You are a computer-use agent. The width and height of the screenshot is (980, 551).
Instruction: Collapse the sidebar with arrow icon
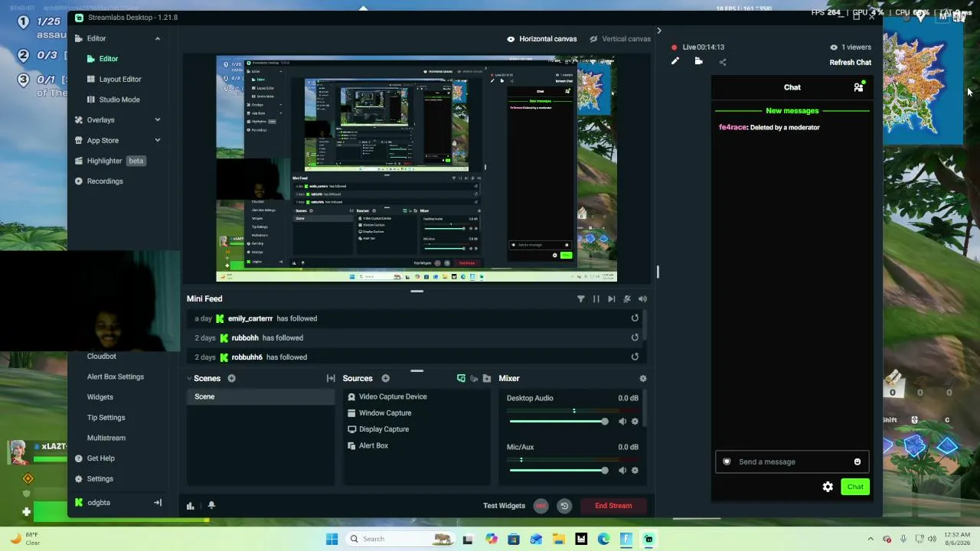(x=158, y=503)
